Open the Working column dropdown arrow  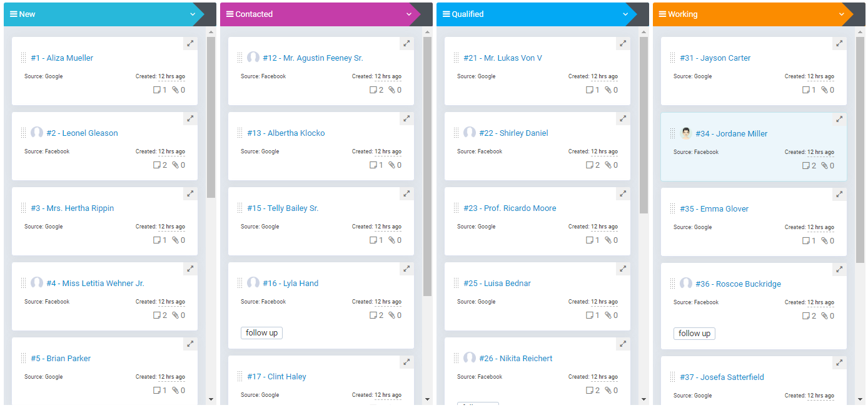(x=842, y=14)
